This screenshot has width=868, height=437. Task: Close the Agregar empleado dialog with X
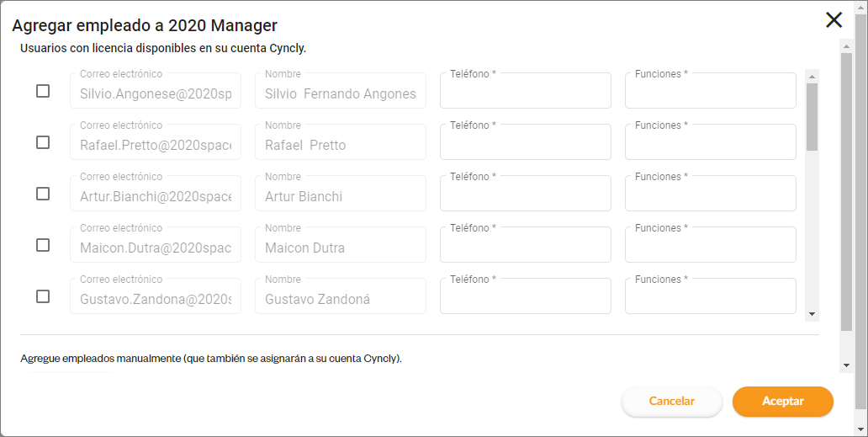pos(834,20)
